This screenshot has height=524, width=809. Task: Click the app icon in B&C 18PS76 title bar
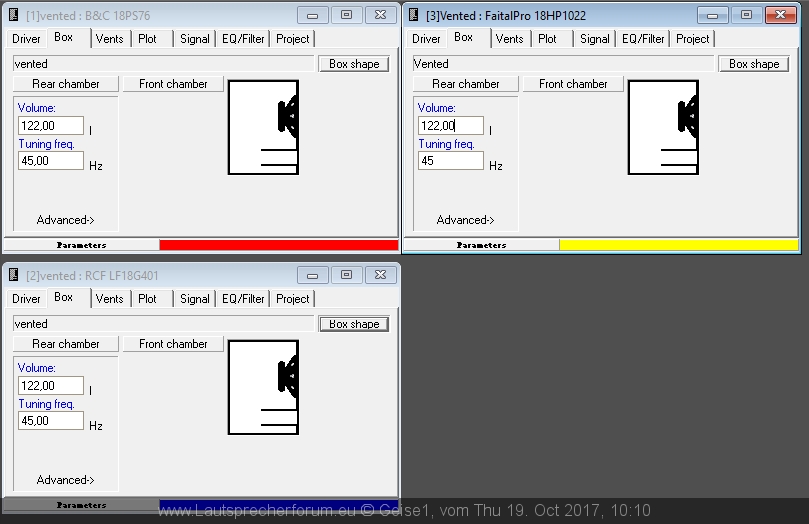(14, 14)
